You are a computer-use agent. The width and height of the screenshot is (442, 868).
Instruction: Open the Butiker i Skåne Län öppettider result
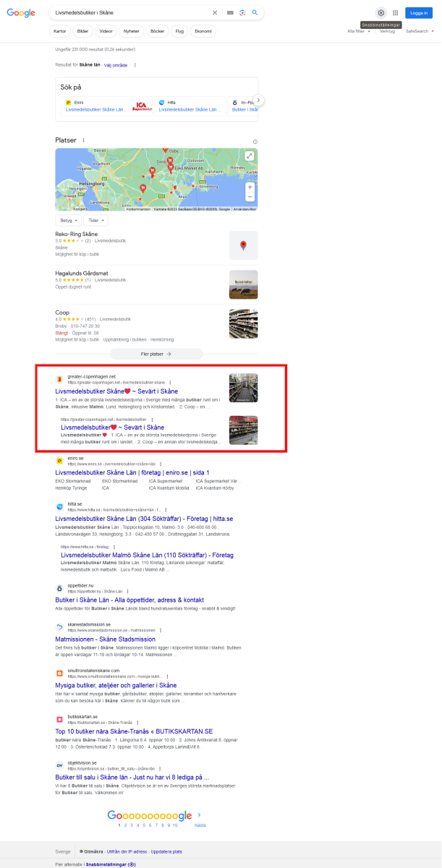tap(129, 600)
